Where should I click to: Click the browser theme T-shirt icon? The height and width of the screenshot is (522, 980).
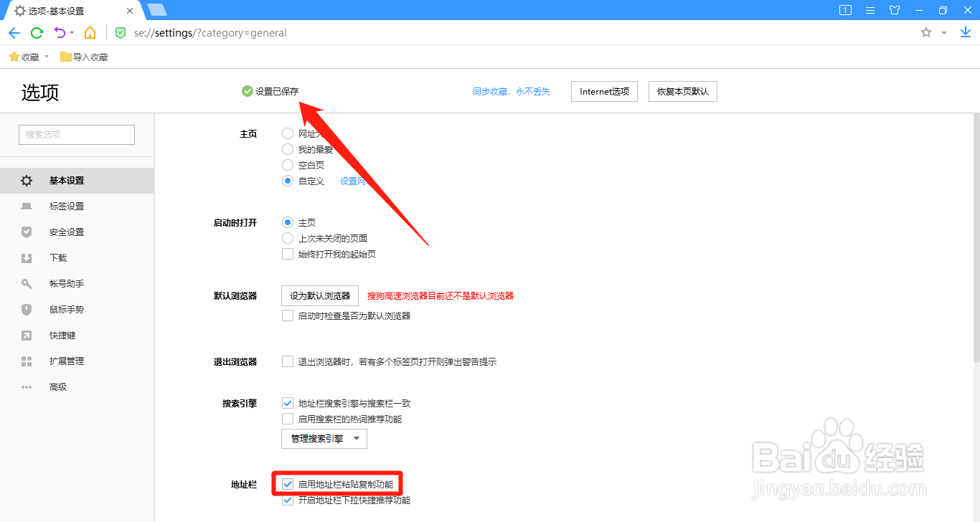(894, 10)
